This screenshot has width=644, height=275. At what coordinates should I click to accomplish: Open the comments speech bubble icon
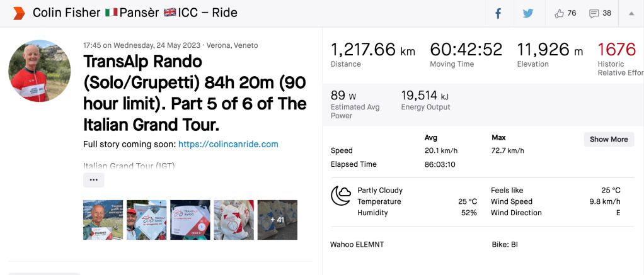[x=594, y=13]
